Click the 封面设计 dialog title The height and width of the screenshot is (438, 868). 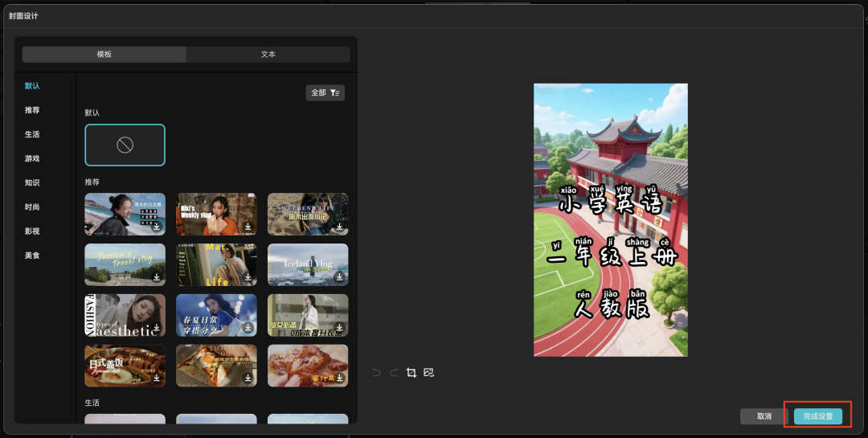(x=23, y=16)
